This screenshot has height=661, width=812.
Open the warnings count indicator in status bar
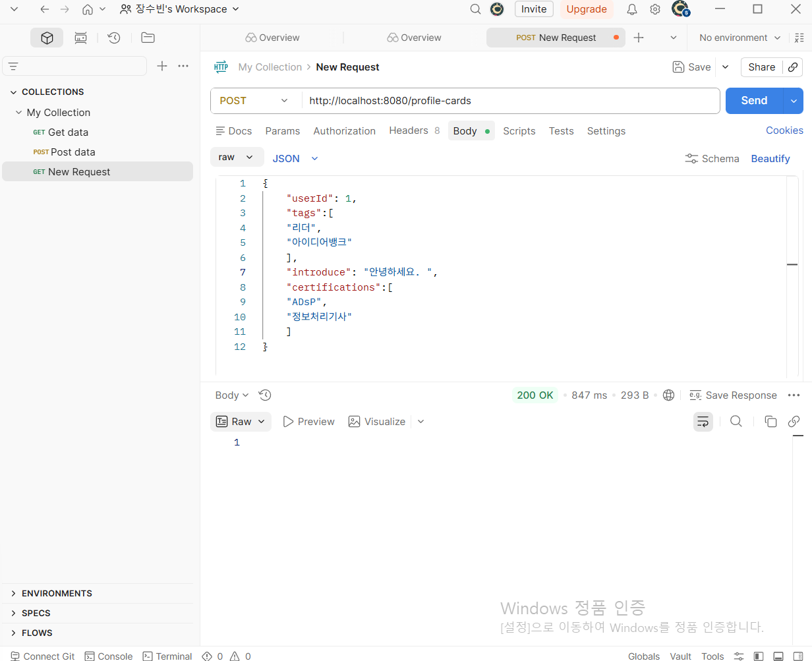[240, 656]
